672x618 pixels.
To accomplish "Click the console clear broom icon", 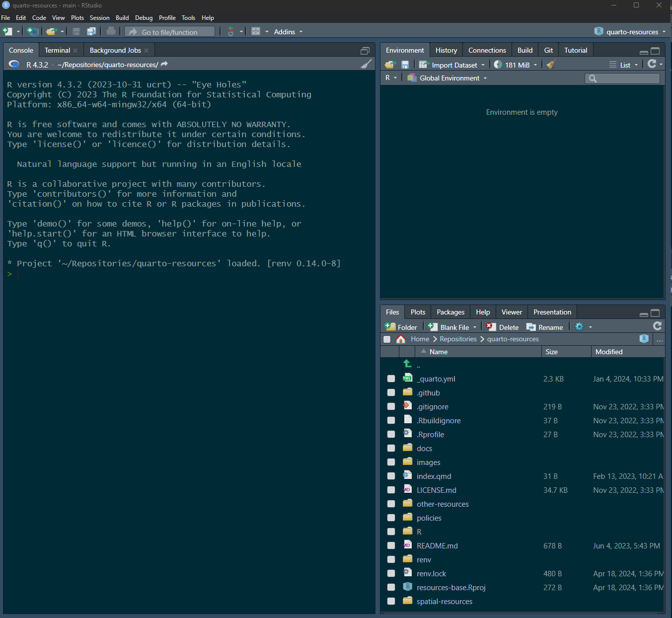I will 366,64.
